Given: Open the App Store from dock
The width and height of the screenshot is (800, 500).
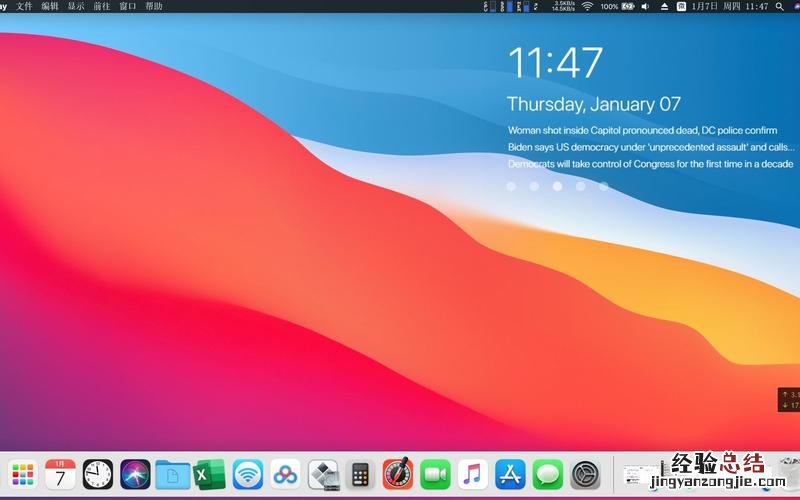Looking at the screenshot, I should click(x=510, y=474).
